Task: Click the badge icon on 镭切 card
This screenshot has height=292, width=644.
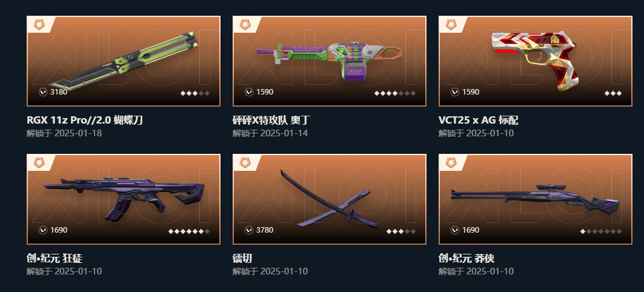Action: 245,162
